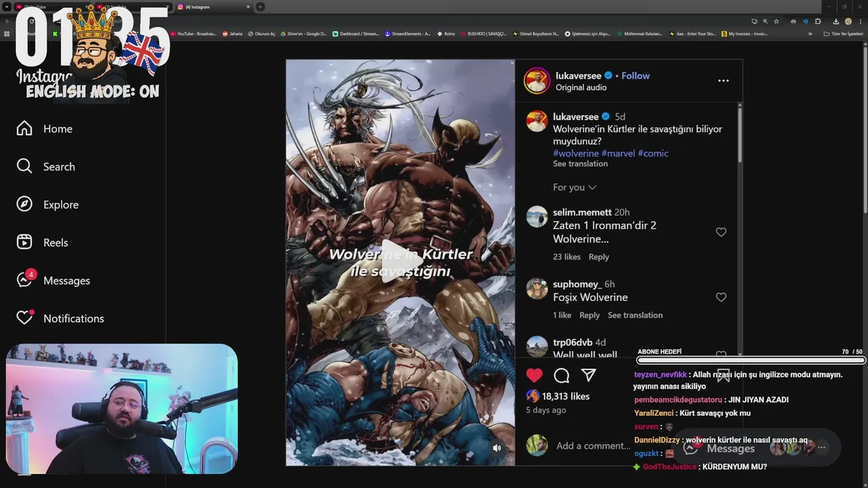View who liked: 18,313 likes
Screen dimensions: 868x488
566,396
